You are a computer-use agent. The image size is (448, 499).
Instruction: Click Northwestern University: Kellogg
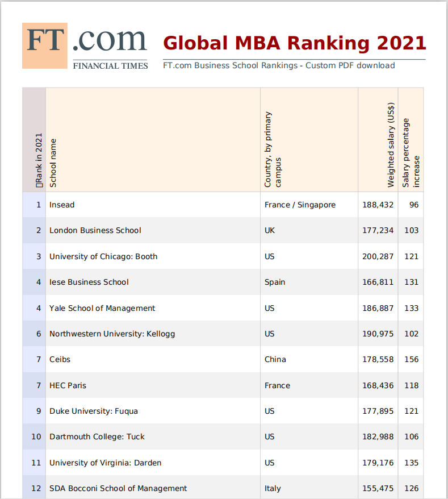pos(112,334)
